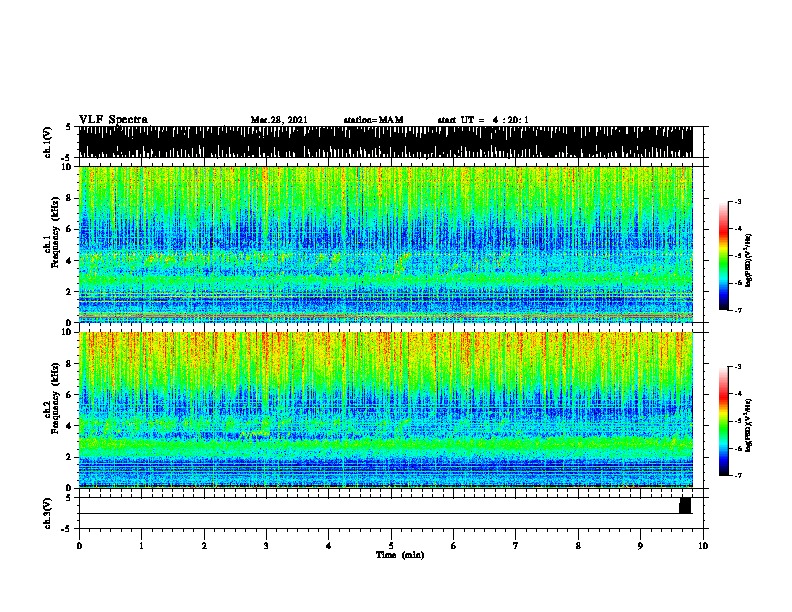Click the black pulse block in the ch.3 panel

tap(685, 505)
